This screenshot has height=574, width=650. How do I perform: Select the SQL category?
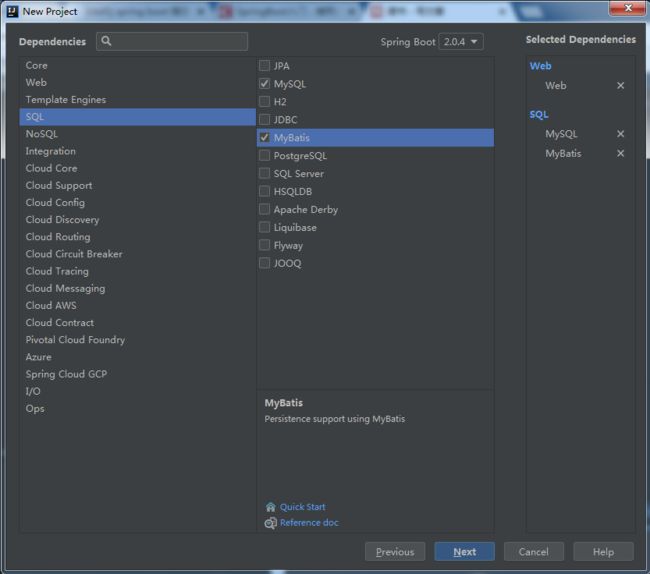tap(138, 117)
